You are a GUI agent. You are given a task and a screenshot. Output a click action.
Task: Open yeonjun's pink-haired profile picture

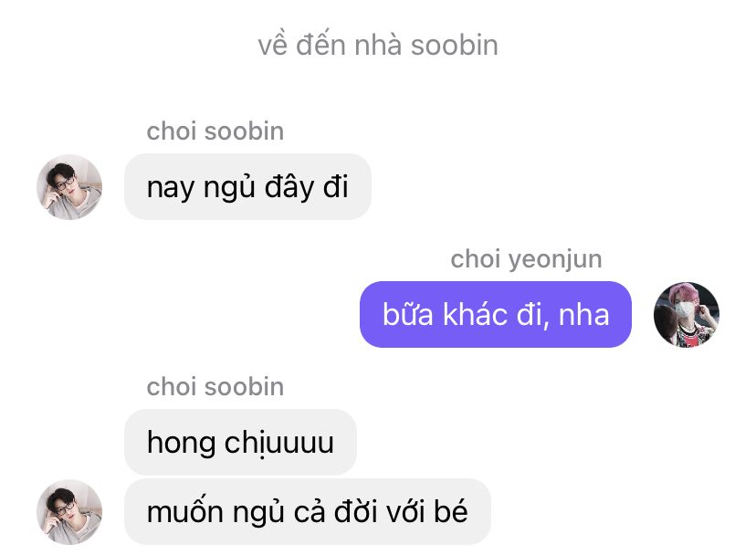[x=686, y=315]
